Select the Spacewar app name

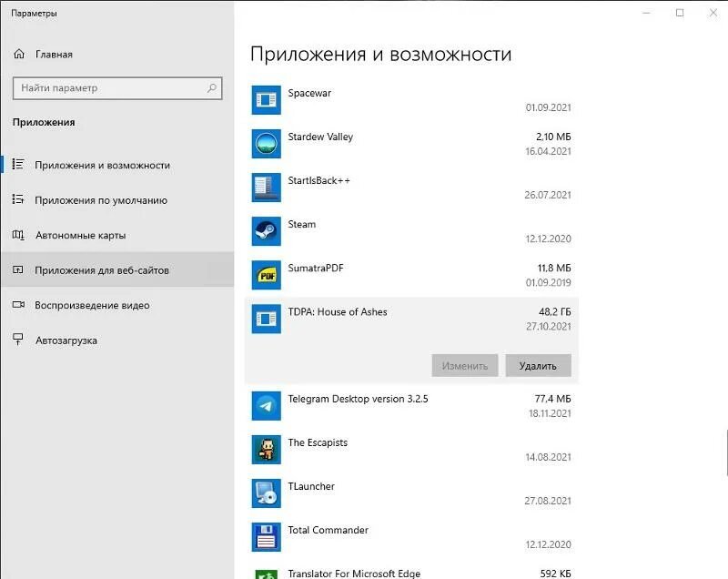pos(309,93)
